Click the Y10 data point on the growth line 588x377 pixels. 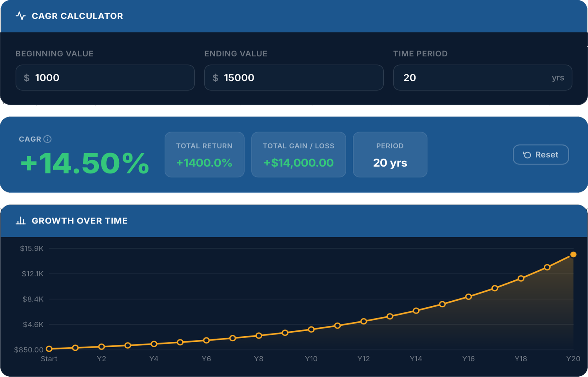311,329
